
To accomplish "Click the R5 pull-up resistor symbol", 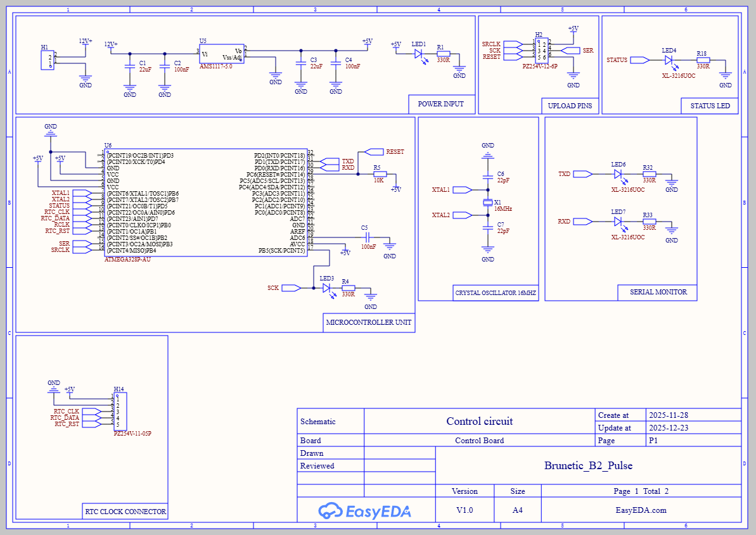I will click(380, 174).
